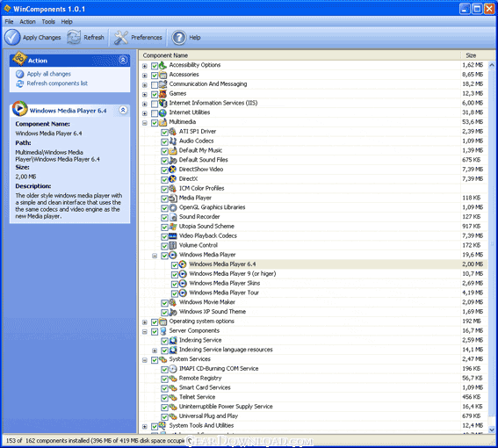The height and width of the screenshot is (448, 498).
Task: Uncheck the Audio Codecs checkbox
Action: pos(164,141)
